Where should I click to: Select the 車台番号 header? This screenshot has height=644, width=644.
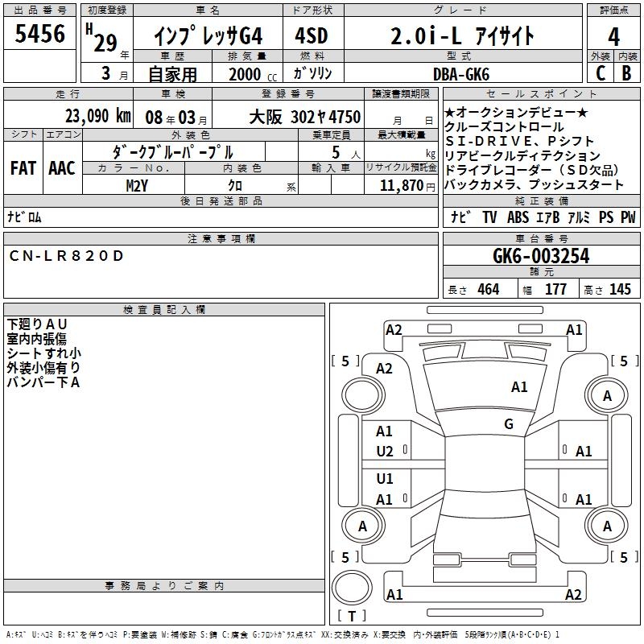[541, 238]
